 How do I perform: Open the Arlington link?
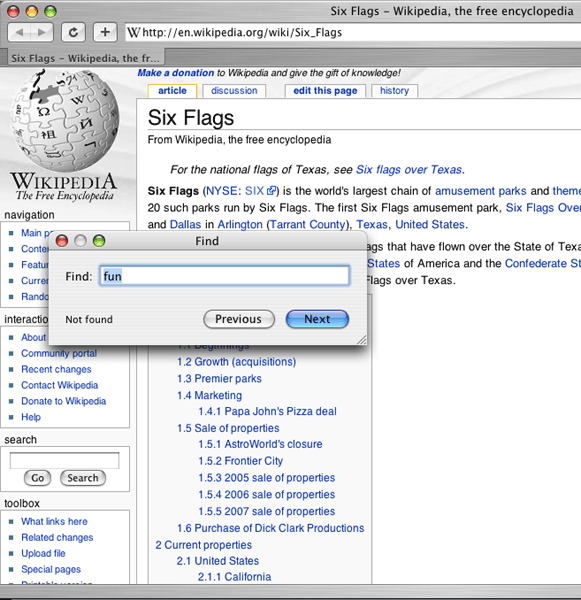coord(240,225)
